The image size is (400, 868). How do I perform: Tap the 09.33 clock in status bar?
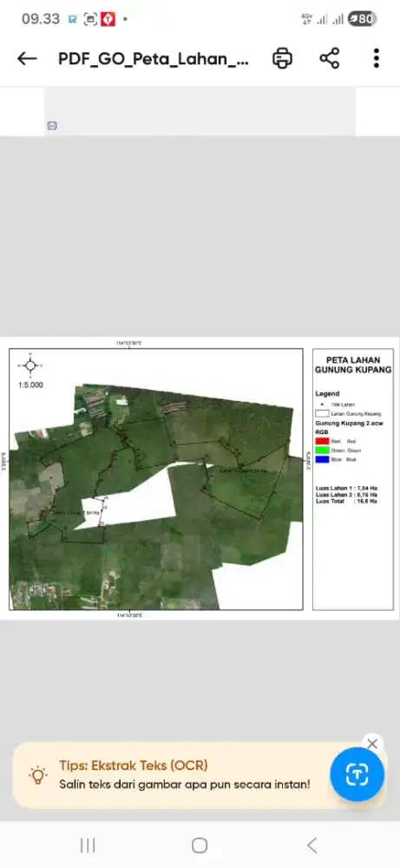click(41, 19)
